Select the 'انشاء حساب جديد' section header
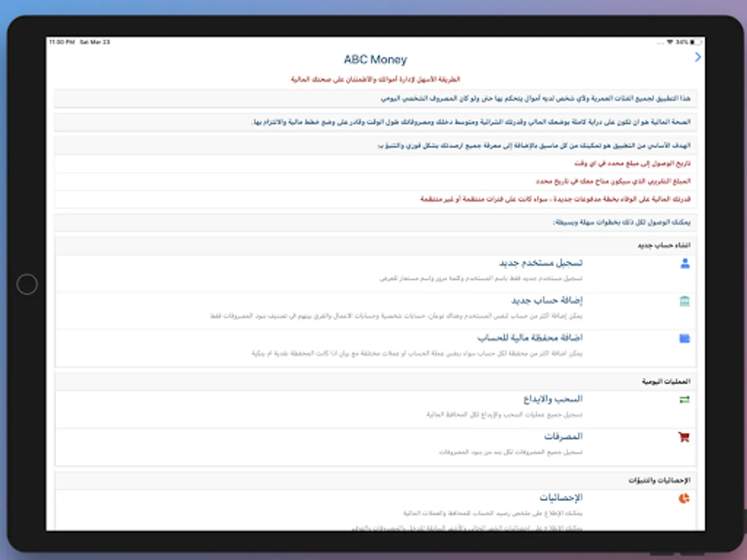Viewport: 747px width, 560px height. [x=664, y=246]
